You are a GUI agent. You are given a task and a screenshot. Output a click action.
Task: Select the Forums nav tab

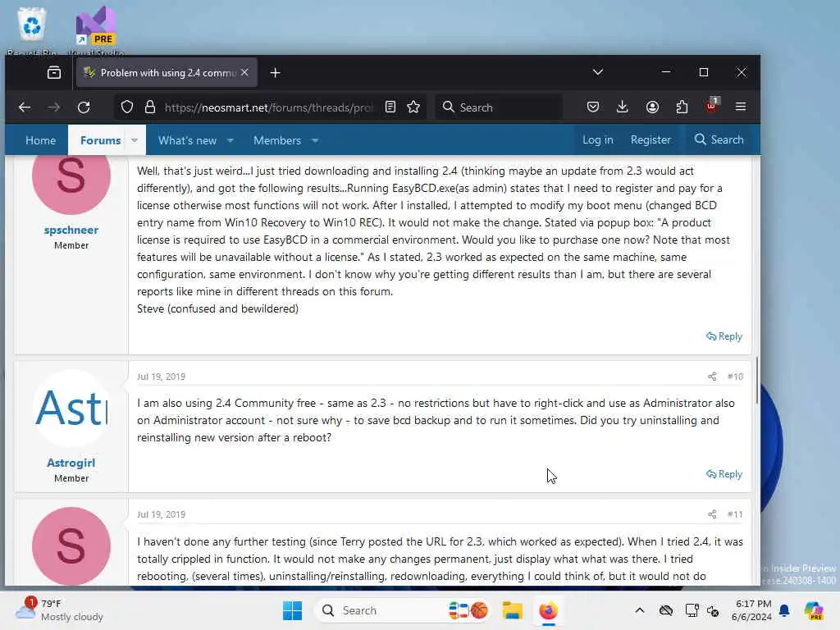tap(100, 140)
